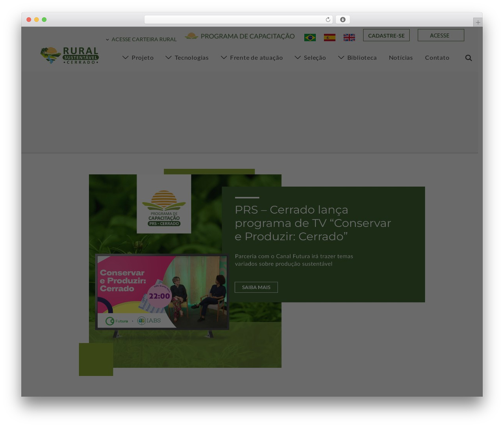Screen dimensions: 504x427
Task: Switch language with the UK flag
Action: pyautogui.click(x=349, y=37)
